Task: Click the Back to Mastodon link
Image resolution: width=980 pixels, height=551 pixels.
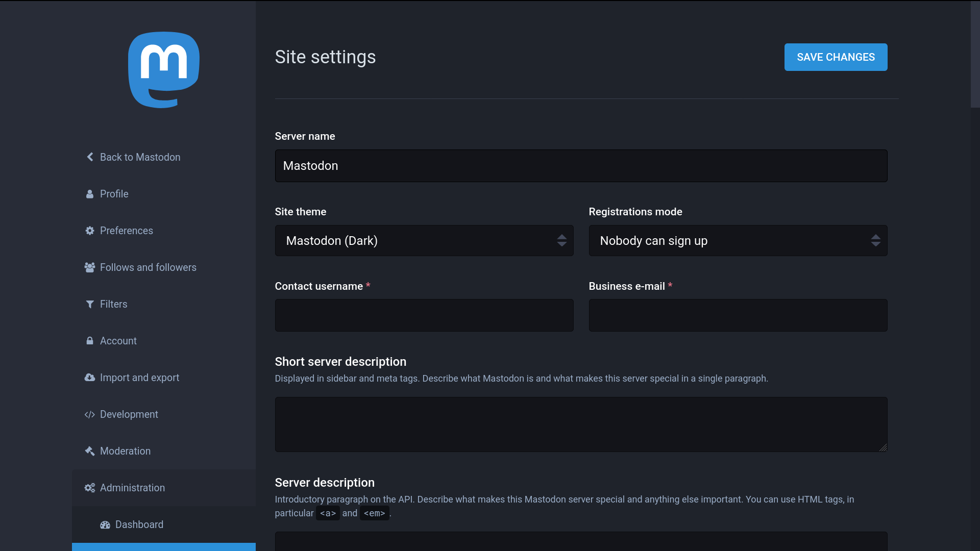Action: click(140, 157)
